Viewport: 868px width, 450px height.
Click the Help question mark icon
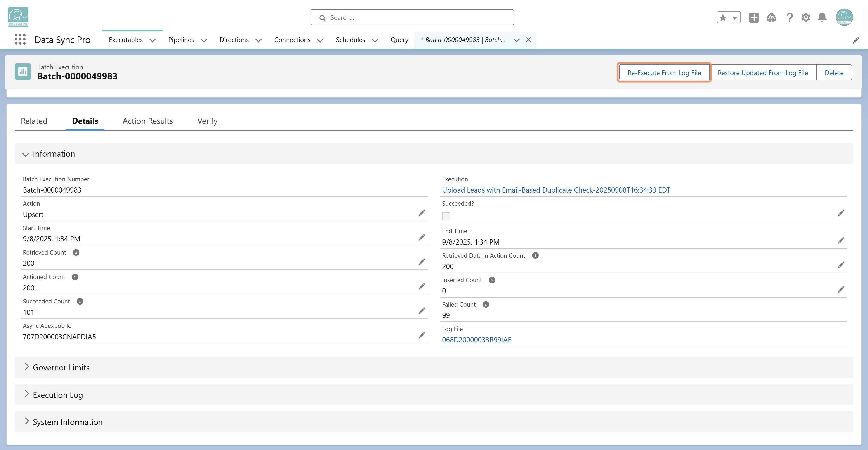click(789, 18)
